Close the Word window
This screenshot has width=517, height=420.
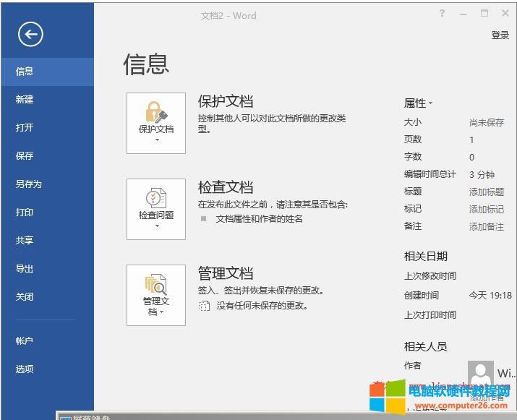[505, 13]
